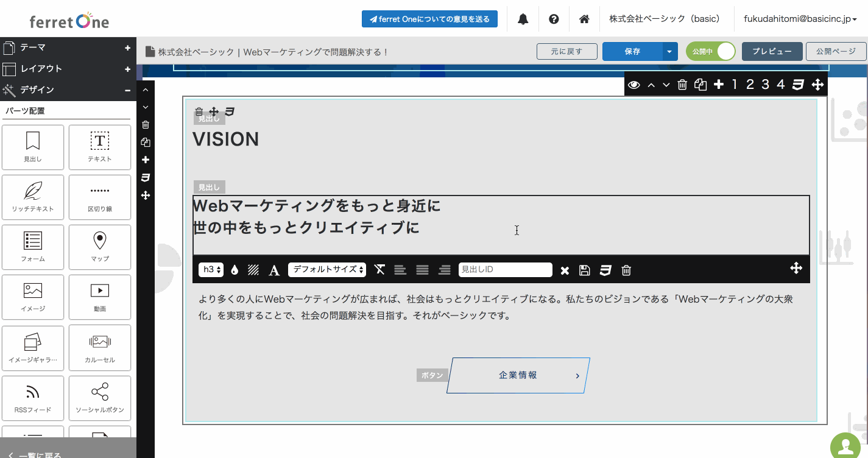This screenshot has width=868, height=458.
Task: Click the 元に戻す button
Action: point(566,52)
